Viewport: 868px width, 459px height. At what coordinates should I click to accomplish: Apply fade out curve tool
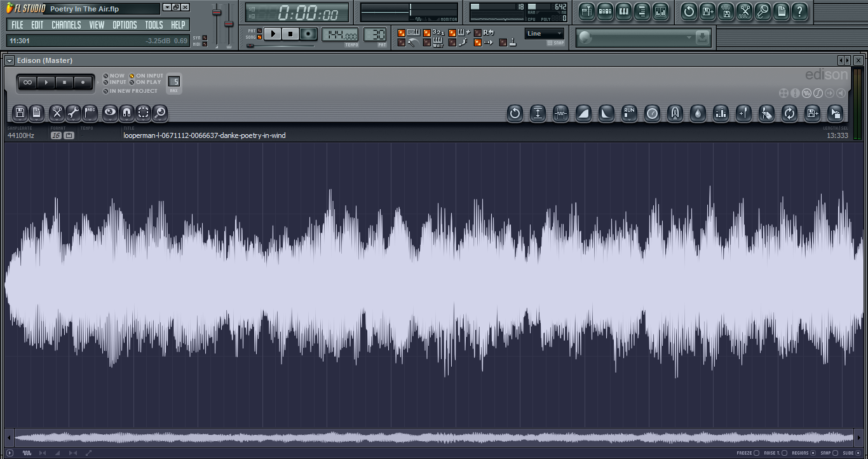[x=606, y=114]
